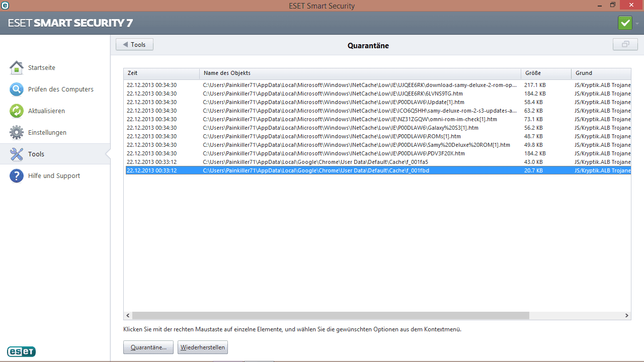Open Hilfe und Support menu entry
This screenshot has width=644, height=362.
tap(55, 175)
